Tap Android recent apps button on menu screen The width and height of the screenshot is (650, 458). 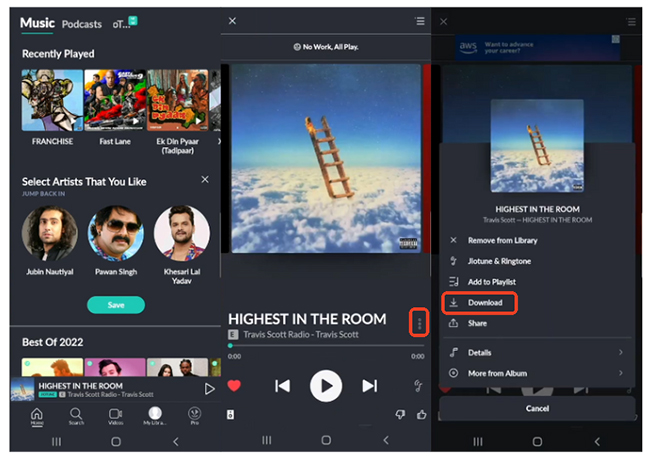(x=478, y=441)
